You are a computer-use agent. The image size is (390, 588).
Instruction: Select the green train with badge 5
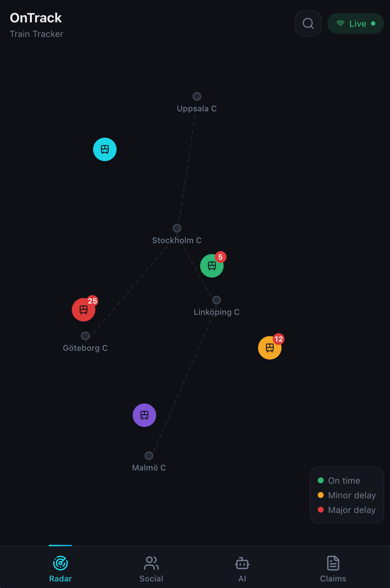point(212,266)
